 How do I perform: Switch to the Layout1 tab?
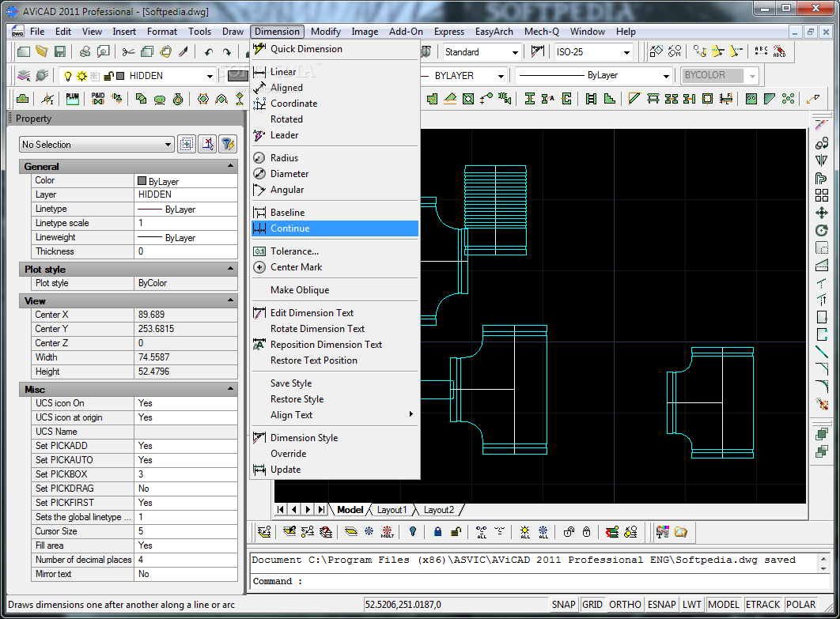392,510
